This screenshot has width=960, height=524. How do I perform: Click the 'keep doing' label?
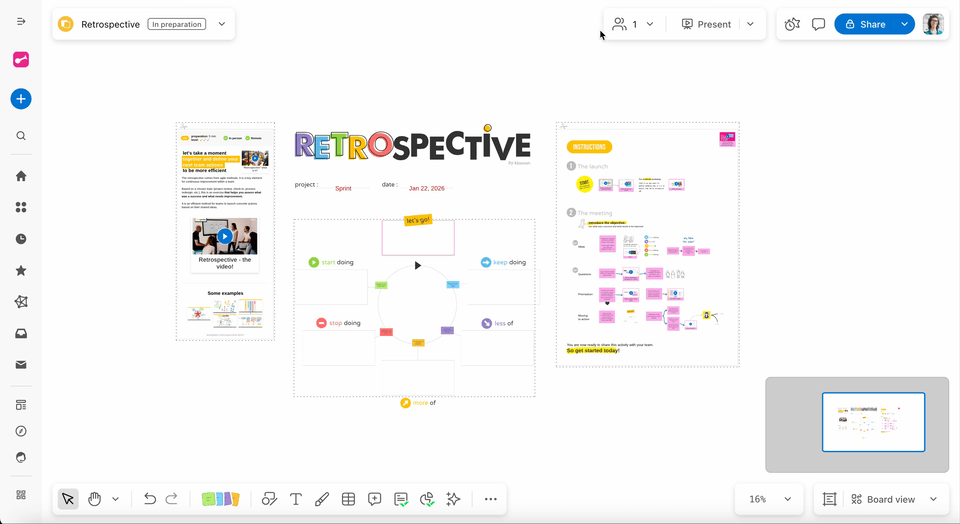509,263
